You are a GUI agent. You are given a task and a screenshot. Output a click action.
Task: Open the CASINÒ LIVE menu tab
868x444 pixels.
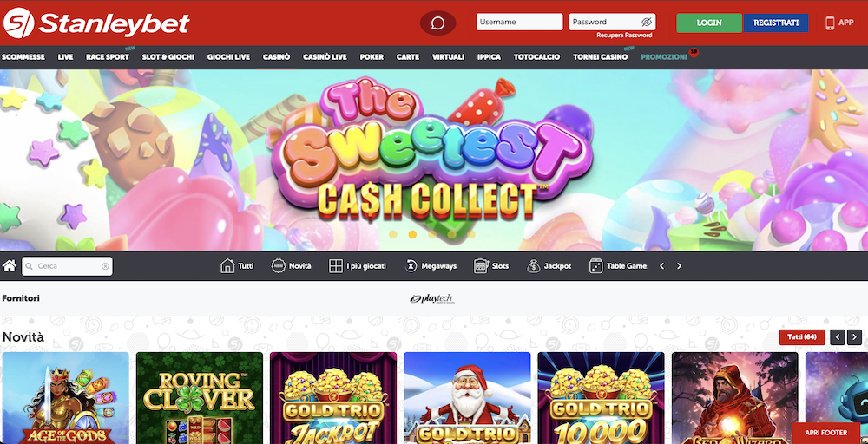pyautogui.click(x=325, y=57)
